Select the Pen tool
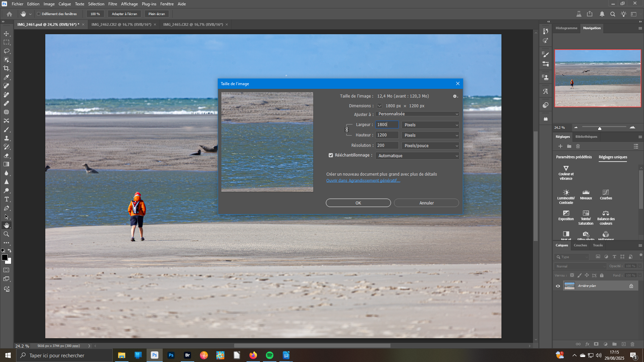This screenshot has width=644, height=362. [6, 208]
